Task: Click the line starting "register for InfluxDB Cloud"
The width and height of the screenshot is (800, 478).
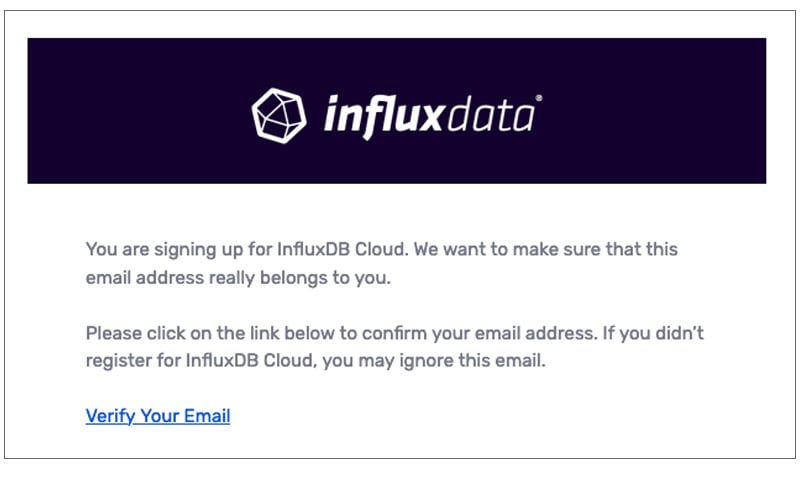Action: (x=316, y=361)
